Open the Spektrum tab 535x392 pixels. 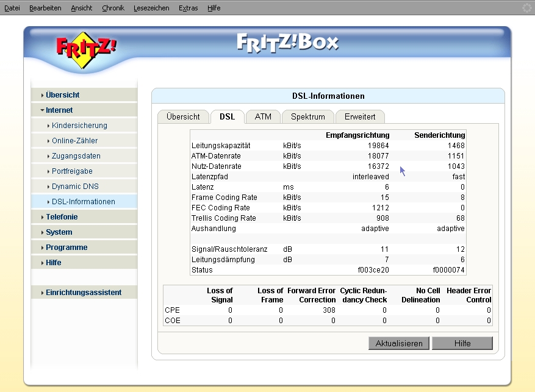[x=307, y=116]
